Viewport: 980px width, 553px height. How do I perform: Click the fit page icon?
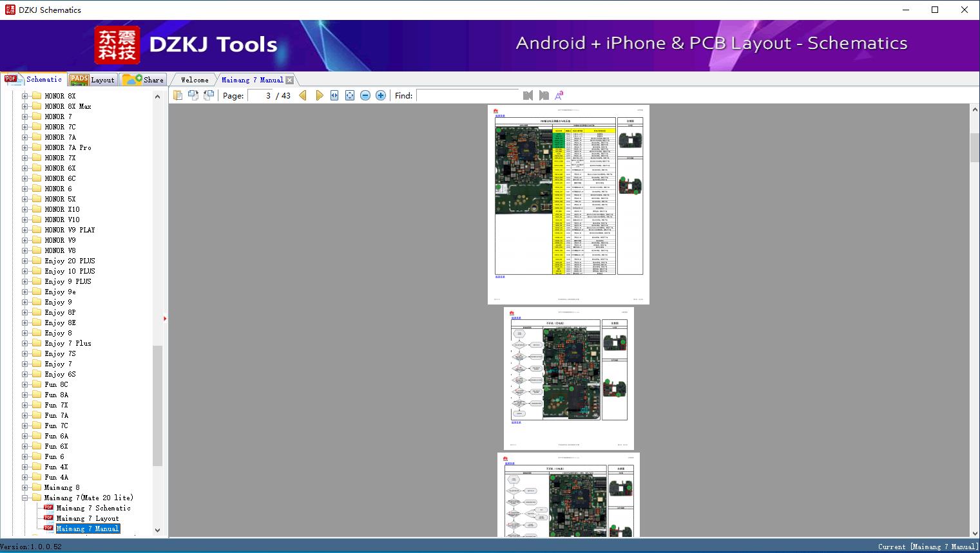click(x=350, y=95)
